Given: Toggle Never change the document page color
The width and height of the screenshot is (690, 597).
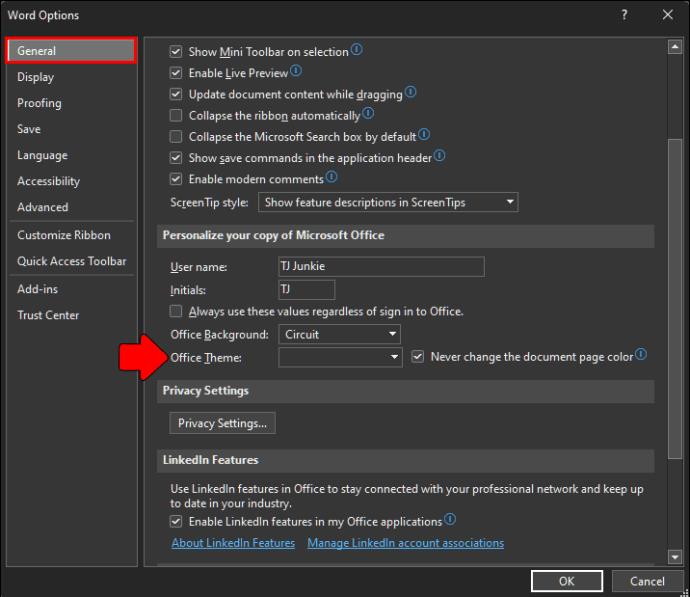Looking at the screenshot, I should click(x=418, y=357).
